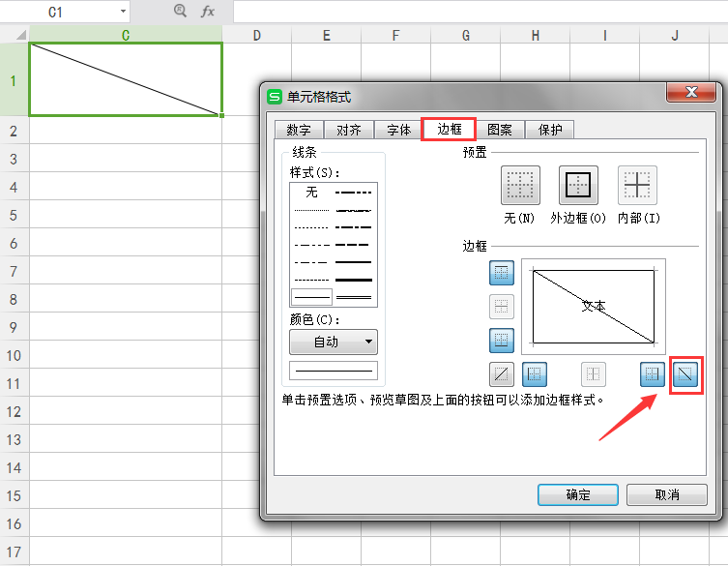This screenshot has height=566, width=728.
Task: Click the 取消 button
Action: [x=666, y=494]
